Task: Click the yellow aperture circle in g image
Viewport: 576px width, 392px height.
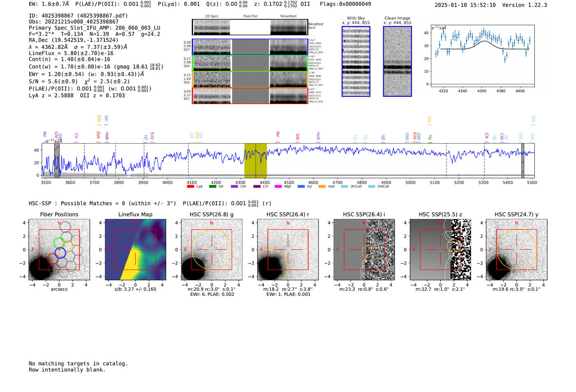Action: [211, 250]
